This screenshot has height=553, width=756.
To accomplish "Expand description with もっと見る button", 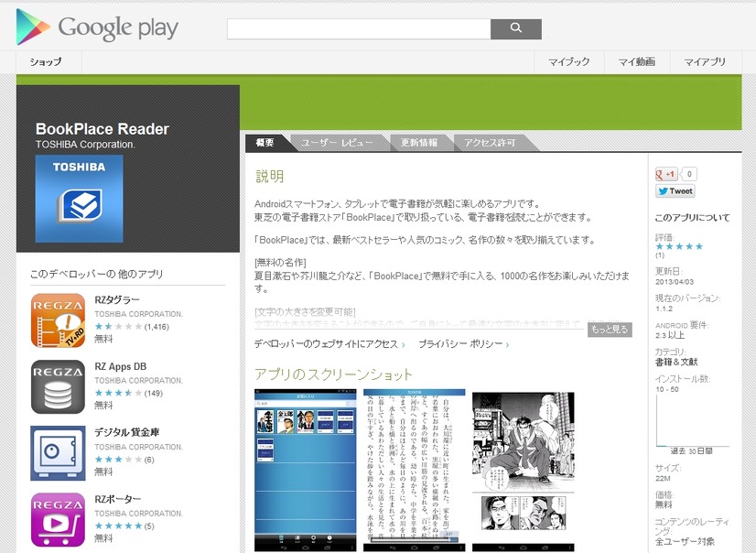I will 610,330.
